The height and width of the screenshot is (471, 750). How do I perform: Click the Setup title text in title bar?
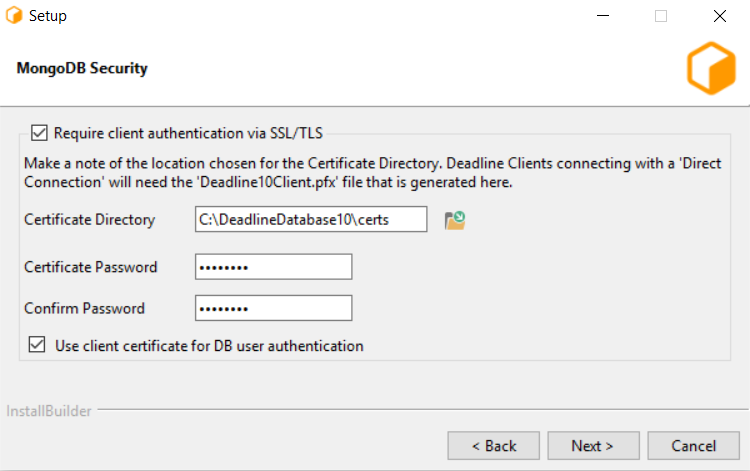48,16
